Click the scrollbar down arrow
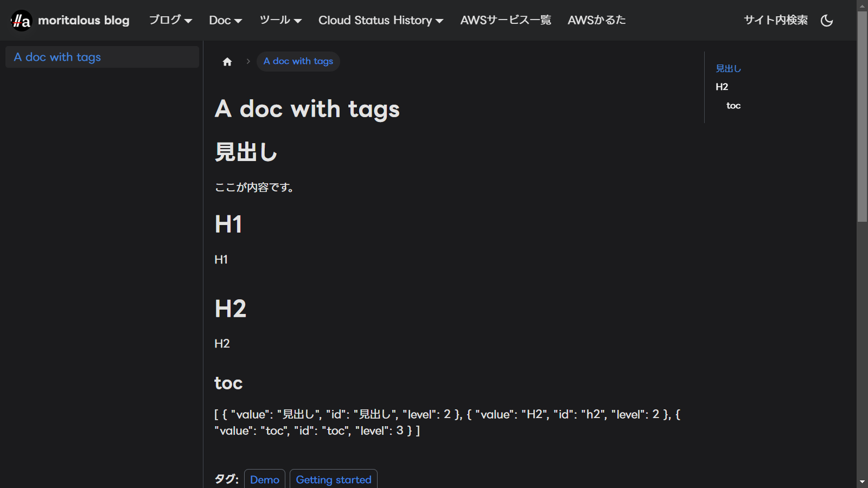The image size is (868, 488). coord(862,481)
